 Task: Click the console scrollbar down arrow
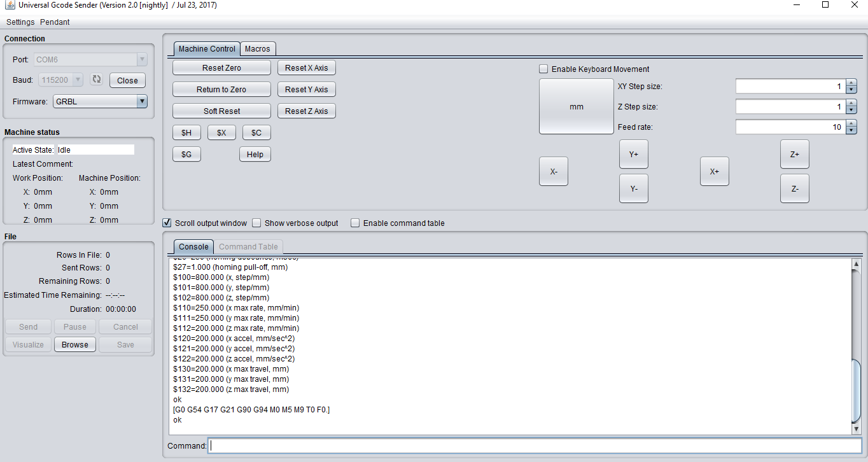[856, 429]
